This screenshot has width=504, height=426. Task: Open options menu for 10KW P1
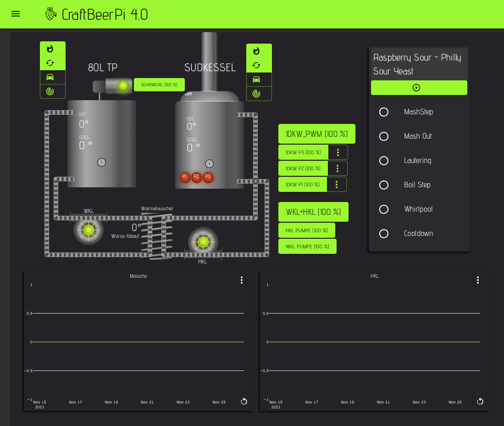337,185
